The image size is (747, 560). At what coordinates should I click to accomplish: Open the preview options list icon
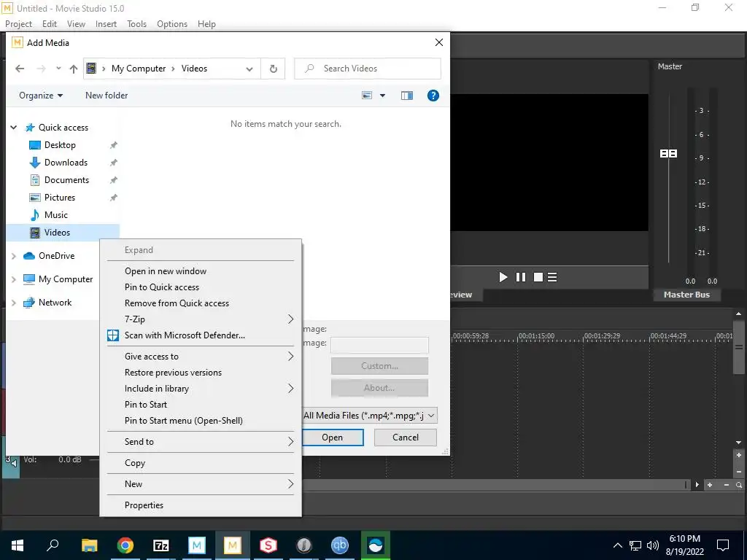(x=552, y=277)
